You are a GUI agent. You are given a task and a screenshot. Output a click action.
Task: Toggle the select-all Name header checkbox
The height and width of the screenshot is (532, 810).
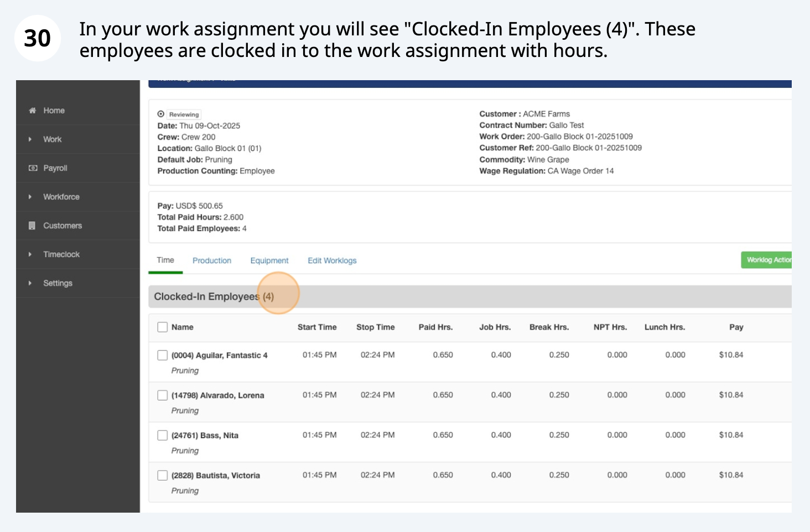(x=163, y=327)
